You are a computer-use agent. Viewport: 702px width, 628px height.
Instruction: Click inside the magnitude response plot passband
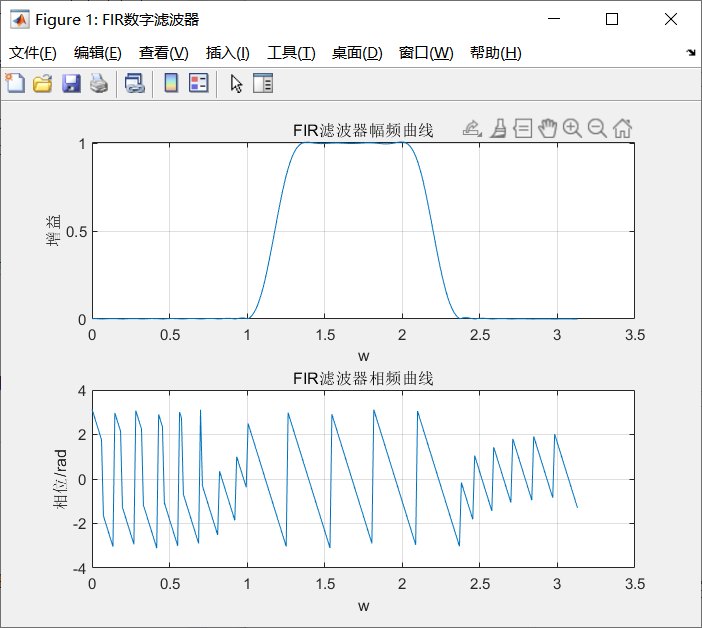point(363,231)
